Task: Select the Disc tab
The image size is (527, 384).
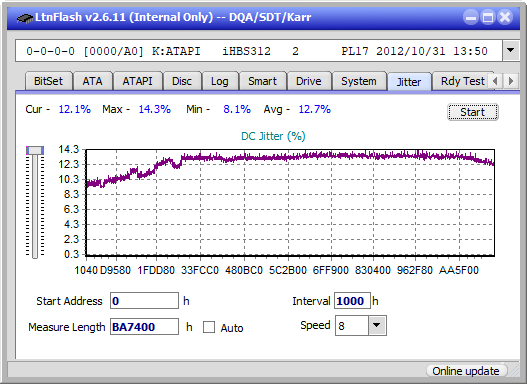Action: [x=182, y=81]
